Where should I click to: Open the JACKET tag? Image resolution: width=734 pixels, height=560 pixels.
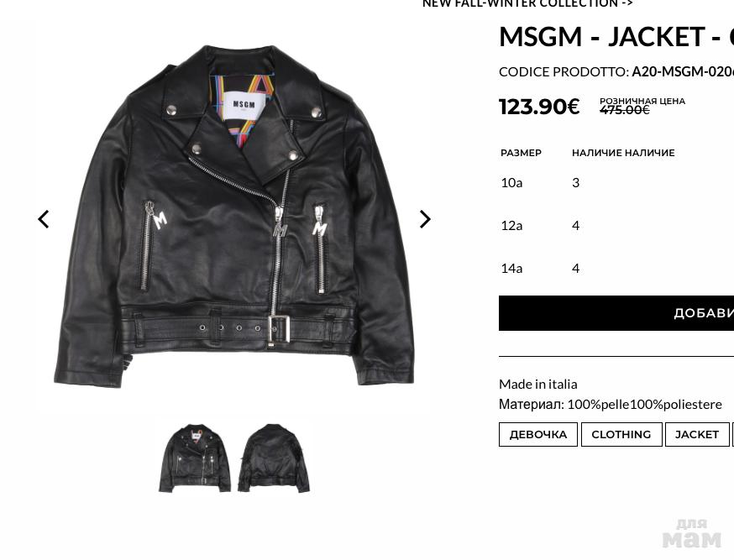(x=696, y=434)
